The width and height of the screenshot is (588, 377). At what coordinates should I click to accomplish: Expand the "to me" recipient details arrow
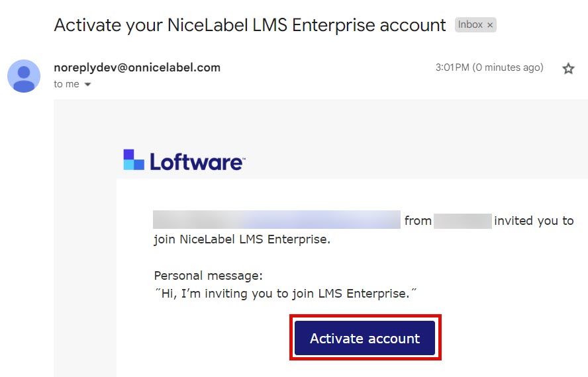tap(87, 85)
